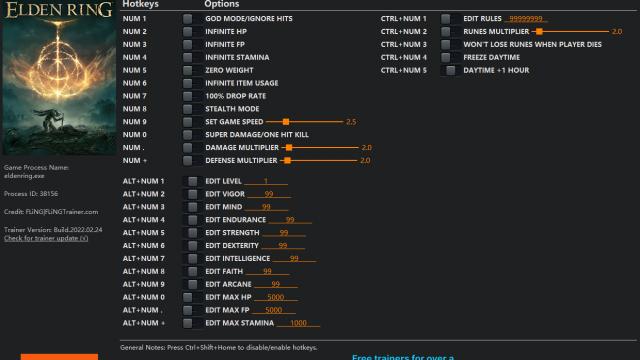The width and height of the screenshot is (640, 360).
Task: Click the Edit Max FP value field
Action: (x=274, y=310)
